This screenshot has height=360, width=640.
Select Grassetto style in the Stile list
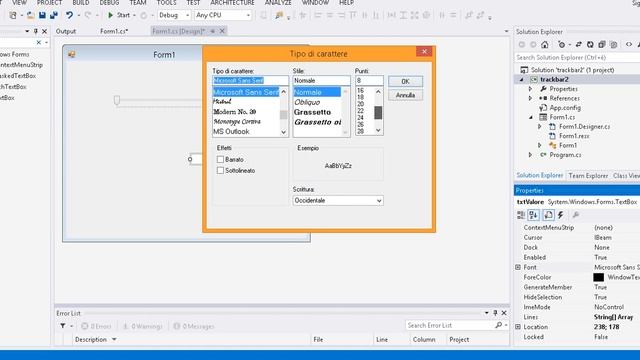tap(313, 112)
